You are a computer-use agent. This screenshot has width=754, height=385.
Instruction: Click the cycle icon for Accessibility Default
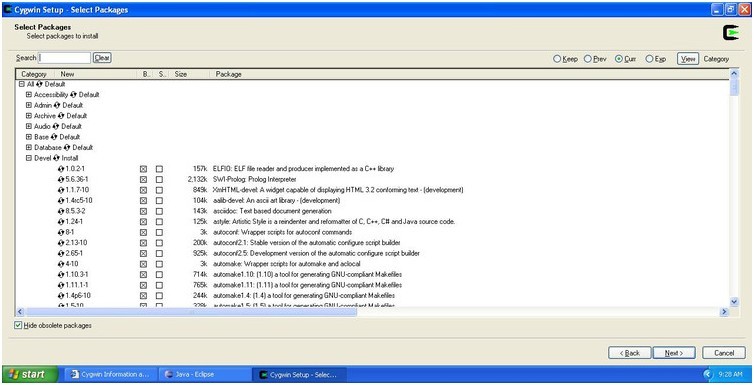pos(73,95)
